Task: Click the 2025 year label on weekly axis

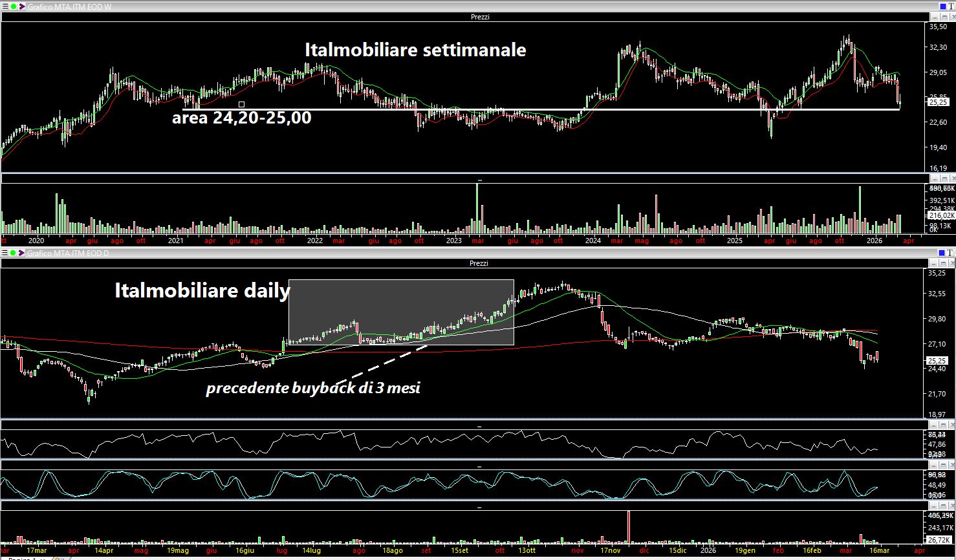Action: tap(734, 241)
